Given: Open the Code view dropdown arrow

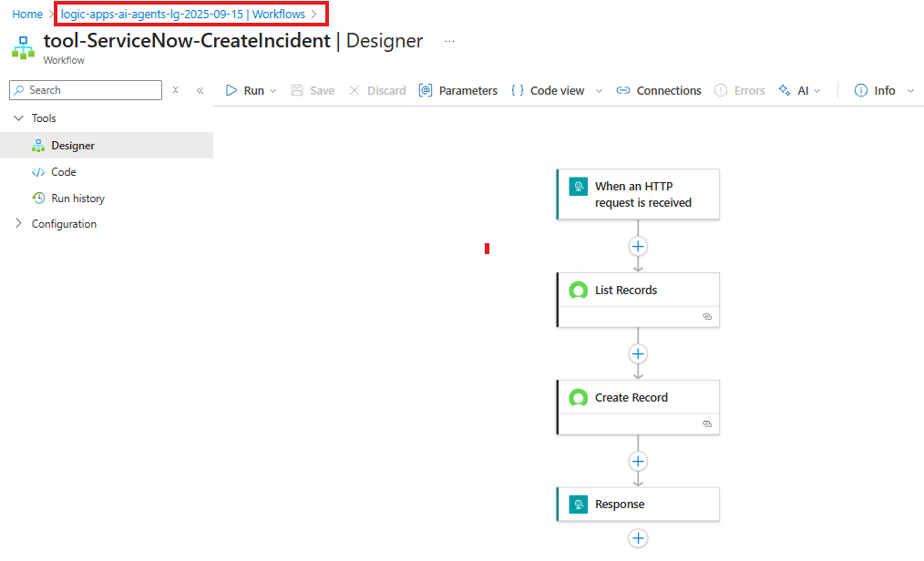Looking at the screenshot, I should (x=599, y=90).
